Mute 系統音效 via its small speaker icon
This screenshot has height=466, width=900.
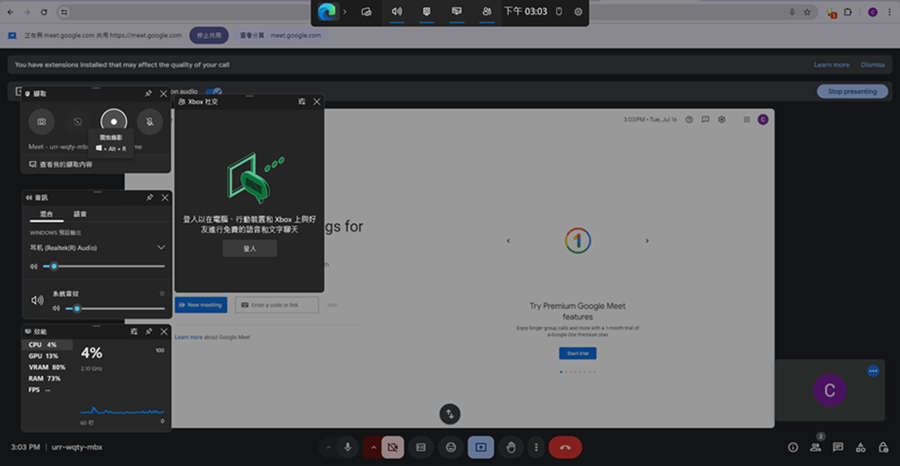coord(56,308)
